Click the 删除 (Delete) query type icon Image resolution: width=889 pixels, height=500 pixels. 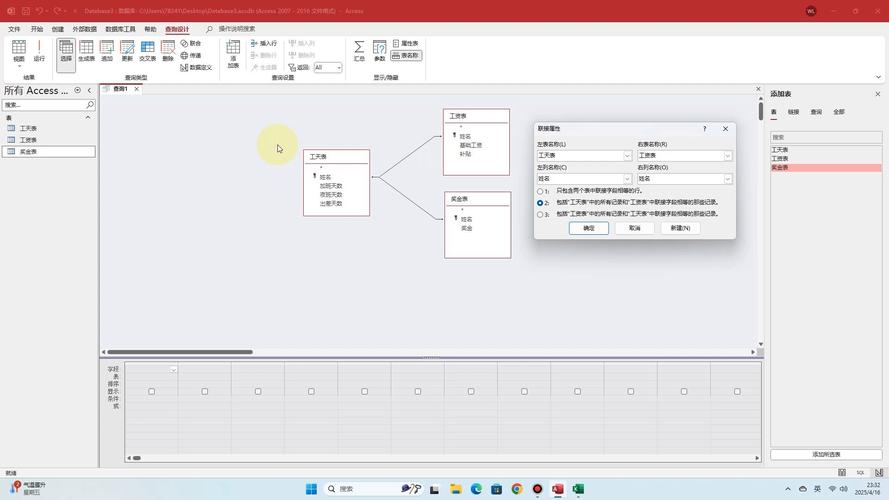(x=168, y=51)
